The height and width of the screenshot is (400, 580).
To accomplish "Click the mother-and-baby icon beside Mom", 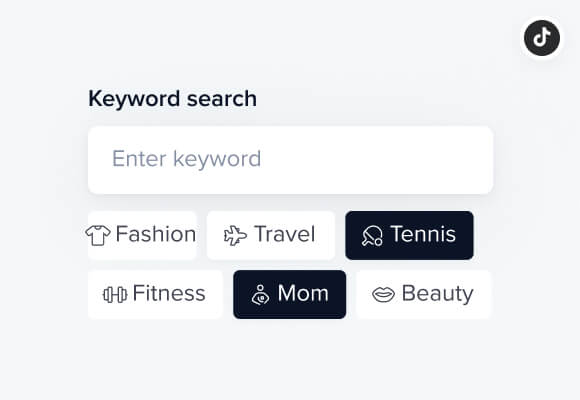I will click(260, 295).
